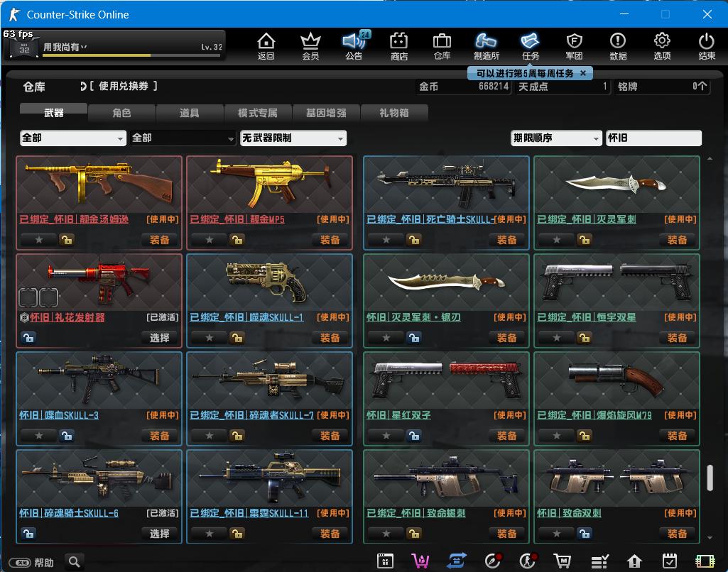Switch to the 模式专属 tab

258,112
